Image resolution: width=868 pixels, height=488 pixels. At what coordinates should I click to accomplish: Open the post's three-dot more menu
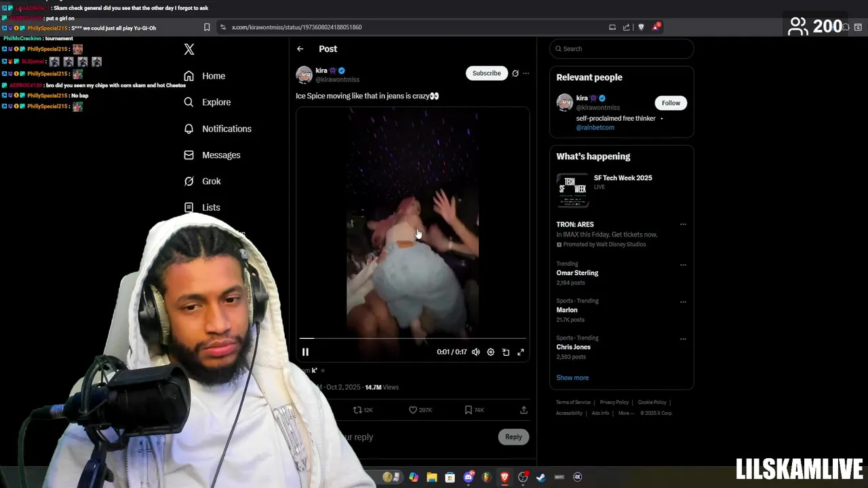click(x=526, y=73)
